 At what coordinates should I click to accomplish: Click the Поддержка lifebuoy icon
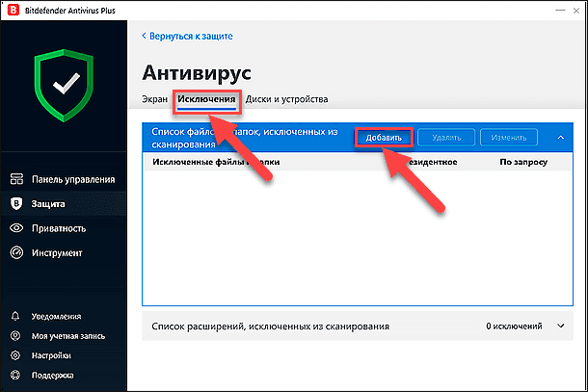15,375
